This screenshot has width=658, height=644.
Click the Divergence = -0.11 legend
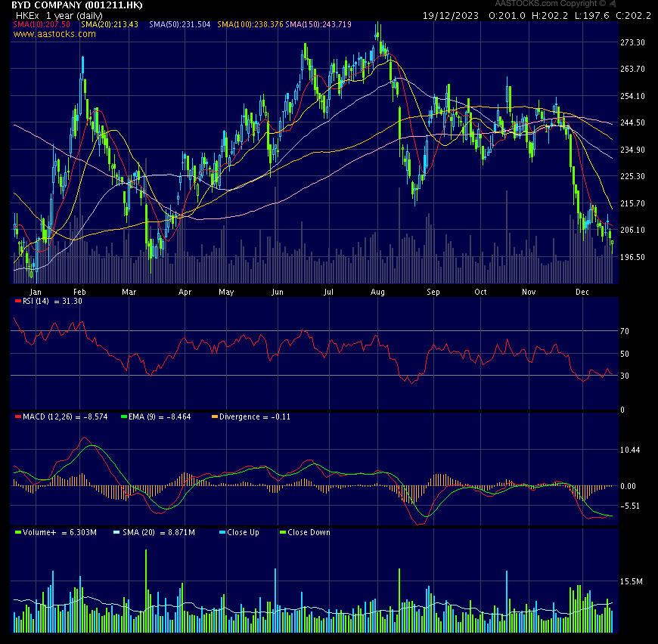point(255,416)
